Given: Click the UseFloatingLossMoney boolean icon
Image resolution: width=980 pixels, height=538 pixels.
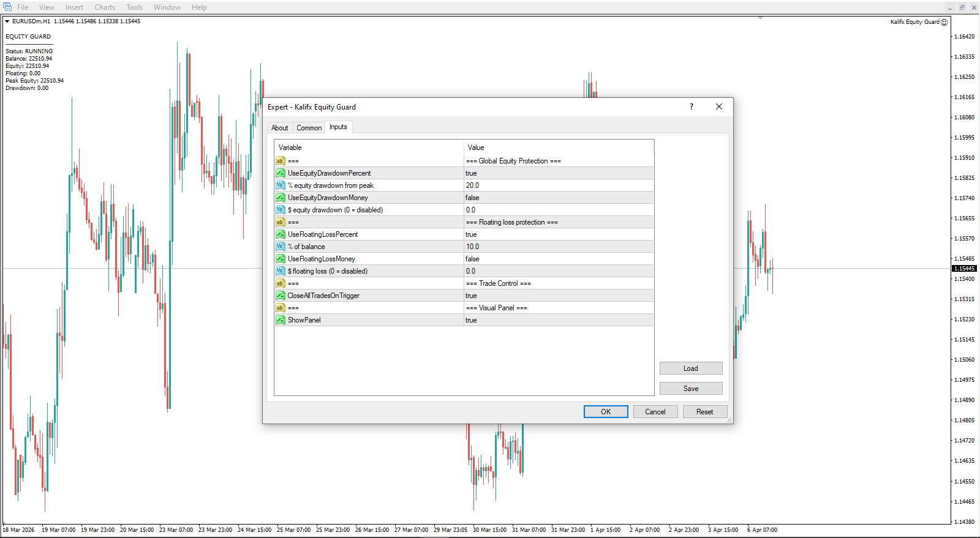Looking at the screenshot, I should click(280, 259).
